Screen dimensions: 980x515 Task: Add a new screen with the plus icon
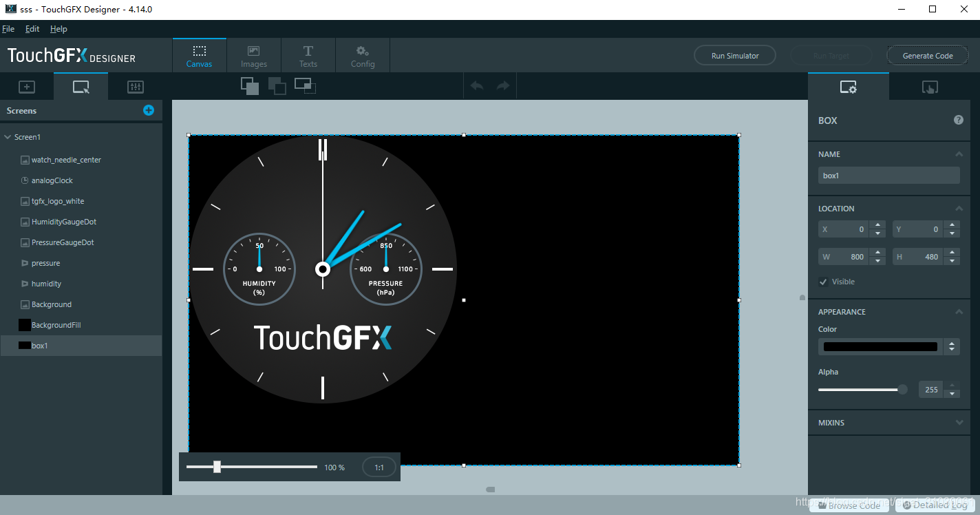point(149,110)
